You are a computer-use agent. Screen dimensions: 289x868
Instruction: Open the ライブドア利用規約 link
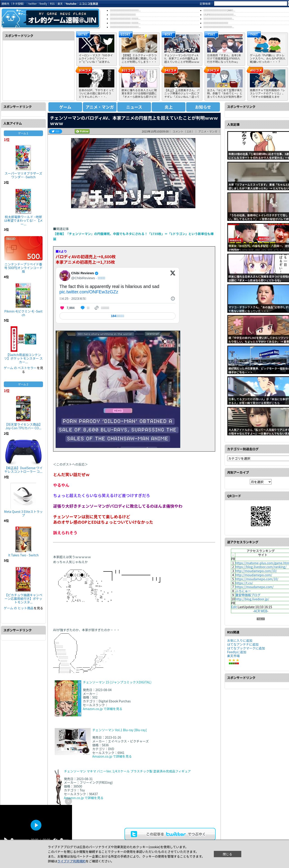click(71, 861)
